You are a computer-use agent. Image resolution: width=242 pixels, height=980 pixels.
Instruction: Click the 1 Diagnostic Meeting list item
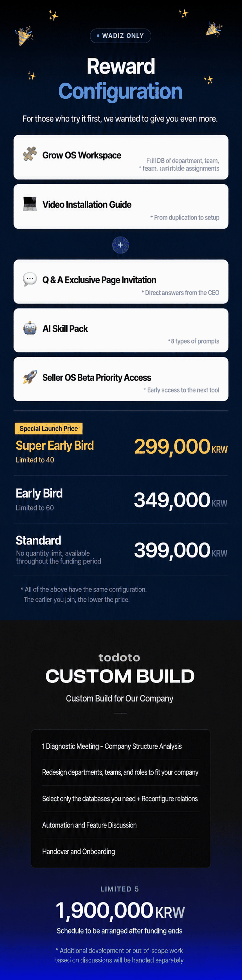121,746
